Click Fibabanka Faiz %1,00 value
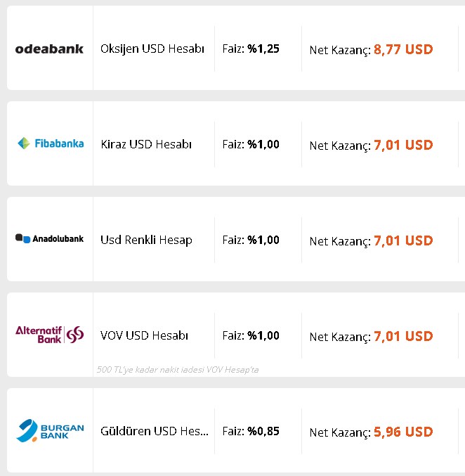The width and height of the screenshot is (465, 476). coord(263,145)
